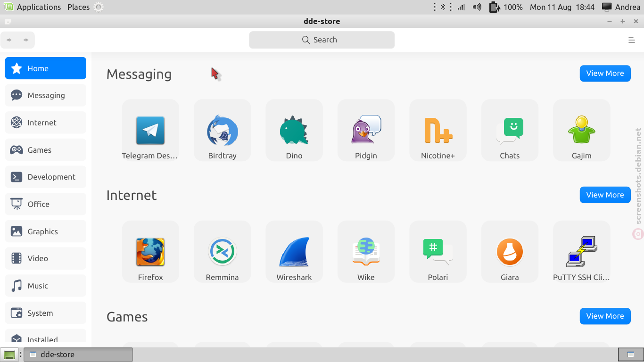644x362 pixels.
Task: Open the hamburger menu in the store toolbar
Action: [632, 40]
